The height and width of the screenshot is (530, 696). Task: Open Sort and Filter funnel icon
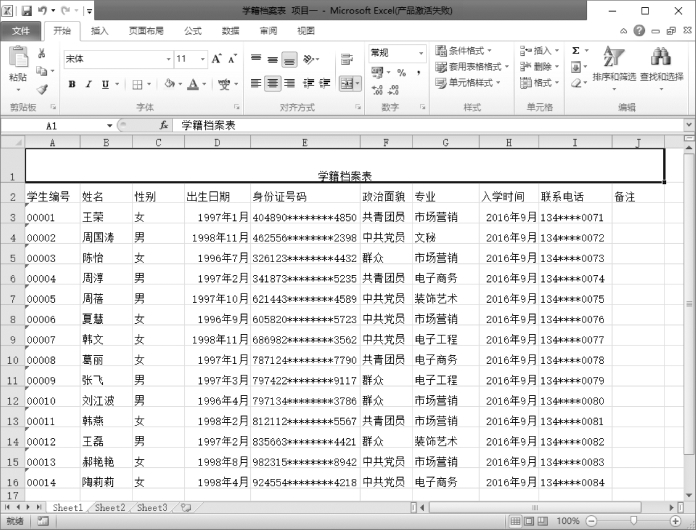coord(614,57)
